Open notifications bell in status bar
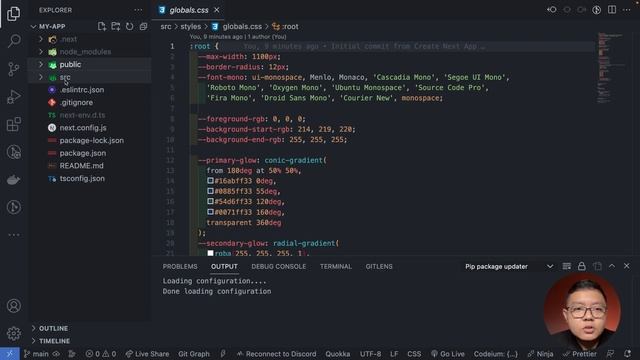The image size is (640, 360). click(627, 354)
